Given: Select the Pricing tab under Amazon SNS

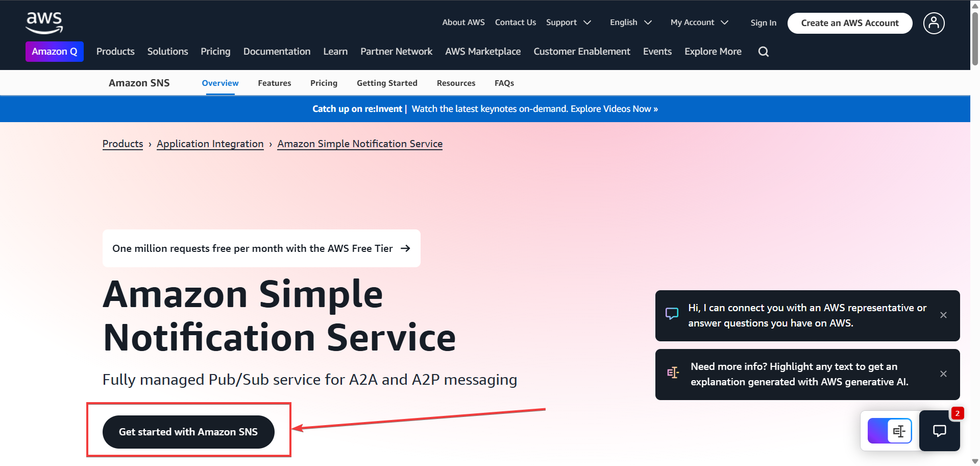Looking at the screenshot, I should [324, 83].
